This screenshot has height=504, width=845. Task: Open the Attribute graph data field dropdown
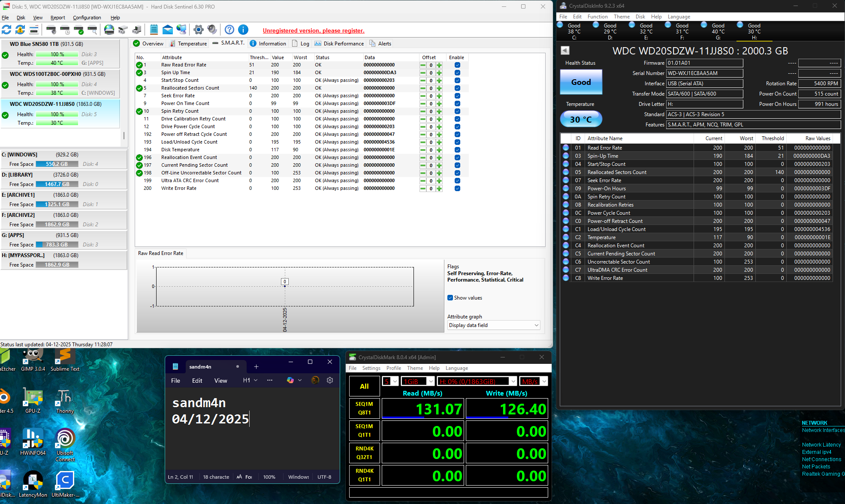click(x=493, y=325)
